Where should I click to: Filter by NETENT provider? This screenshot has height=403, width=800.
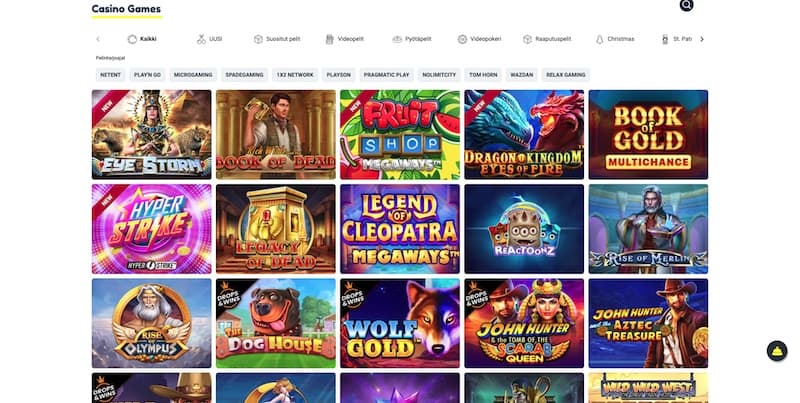point(110,74)
